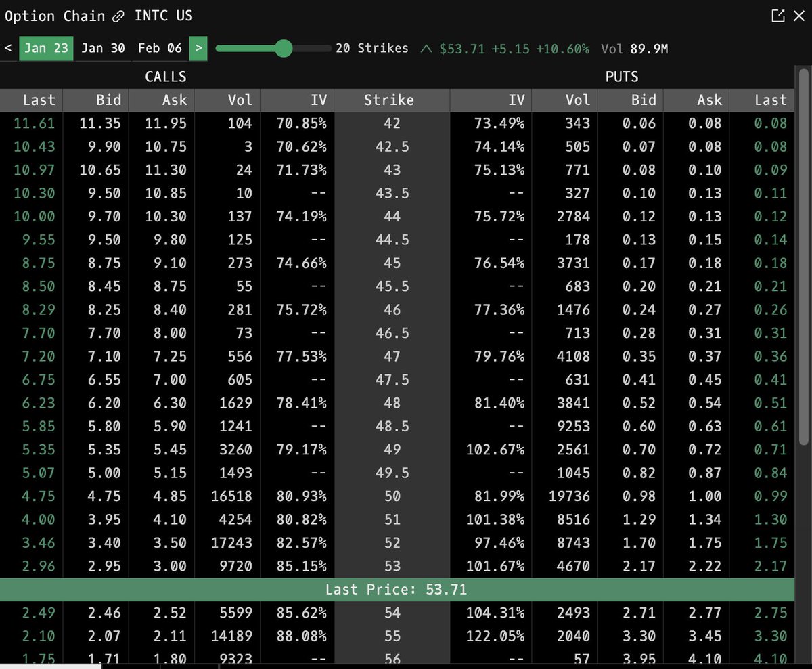Click call ask 3.50 at strike 52

[170, 543]
